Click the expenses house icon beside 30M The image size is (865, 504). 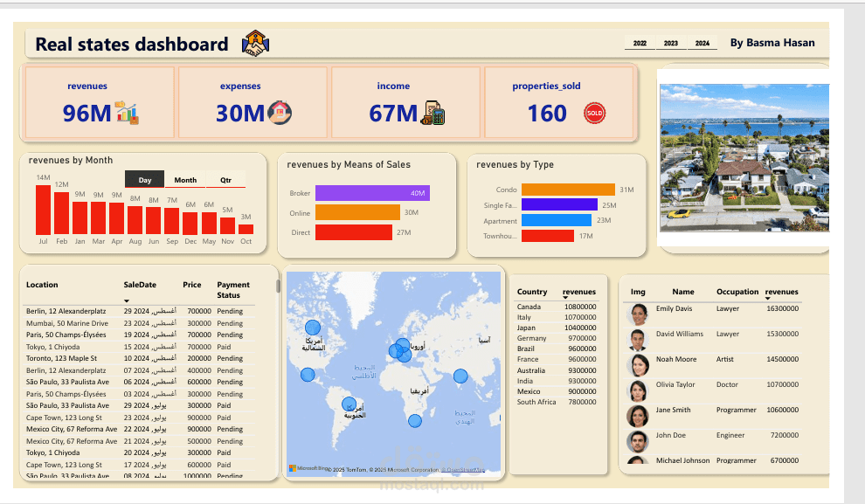pyautogui.click(x=280, y=113)
